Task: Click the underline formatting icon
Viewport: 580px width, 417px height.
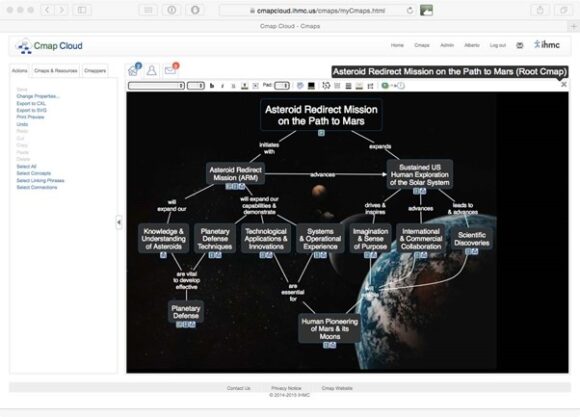Action: (x=233, y=86)
